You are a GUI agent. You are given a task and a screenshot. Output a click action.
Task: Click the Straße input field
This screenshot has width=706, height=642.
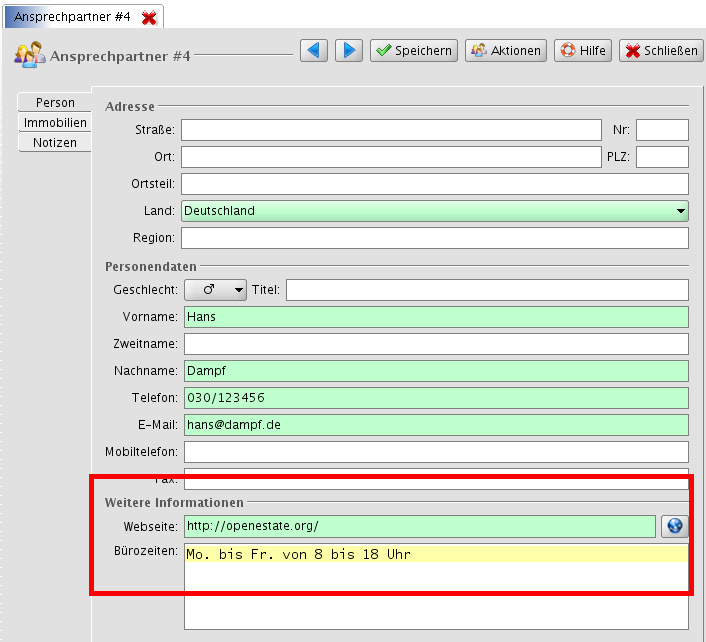(x=391, y=130)
